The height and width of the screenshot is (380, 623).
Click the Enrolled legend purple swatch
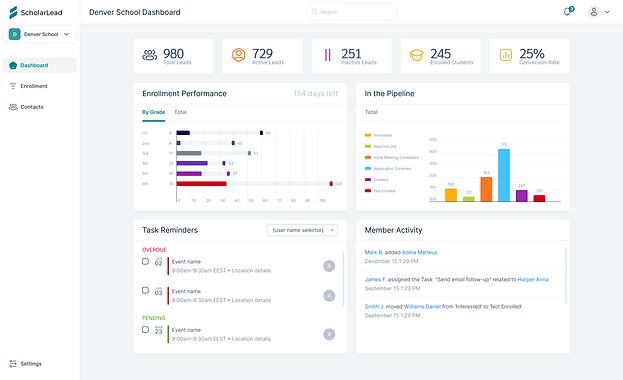tap(368, 180)
